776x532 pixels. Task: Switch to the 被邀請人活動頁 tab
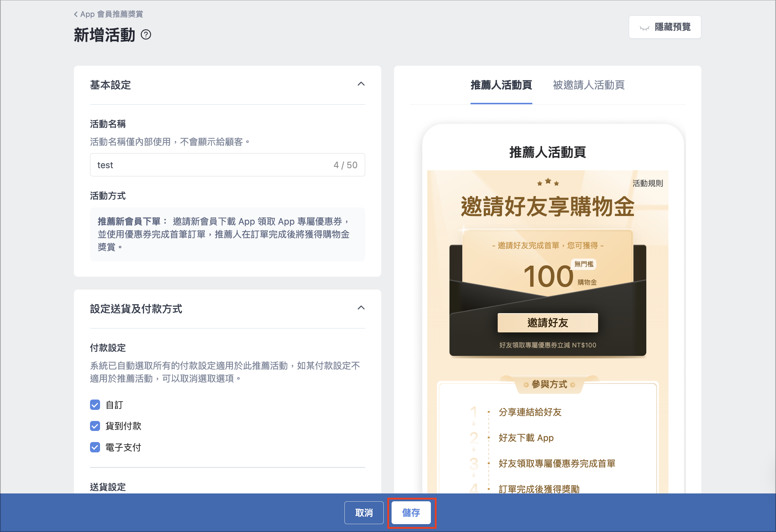click(588, 85)
